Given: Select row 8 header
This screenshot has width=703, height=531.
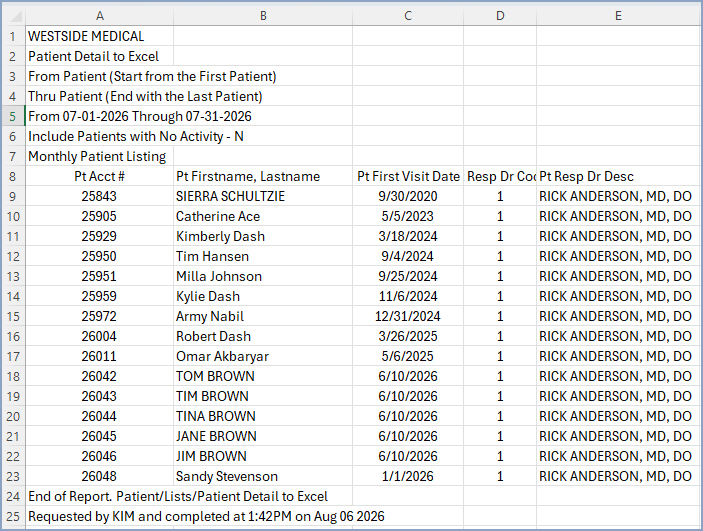Looking at the screenshot, I should tap(13, 177).
